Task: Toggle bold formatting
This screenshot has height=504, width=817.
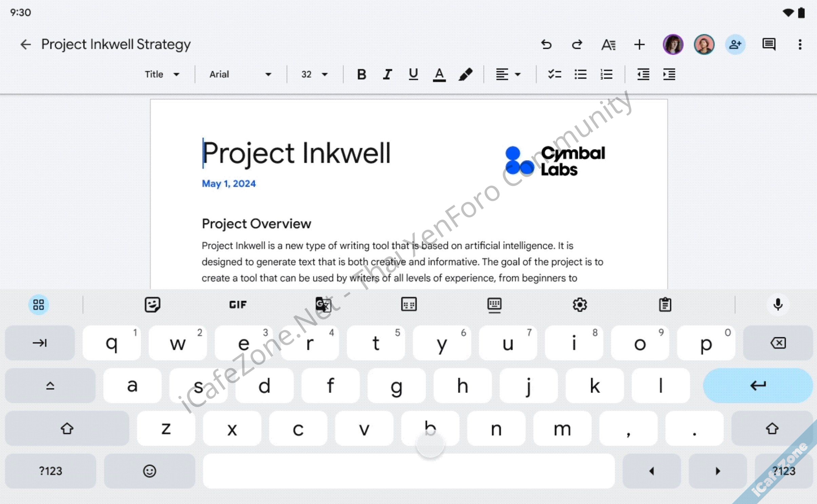Action: click(362, 74)
